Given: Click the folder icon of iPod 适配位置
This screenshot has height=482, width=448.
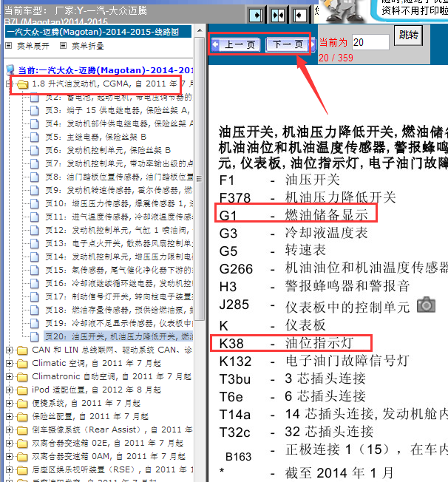Looking at the screenshot, I should coord(22,390).
